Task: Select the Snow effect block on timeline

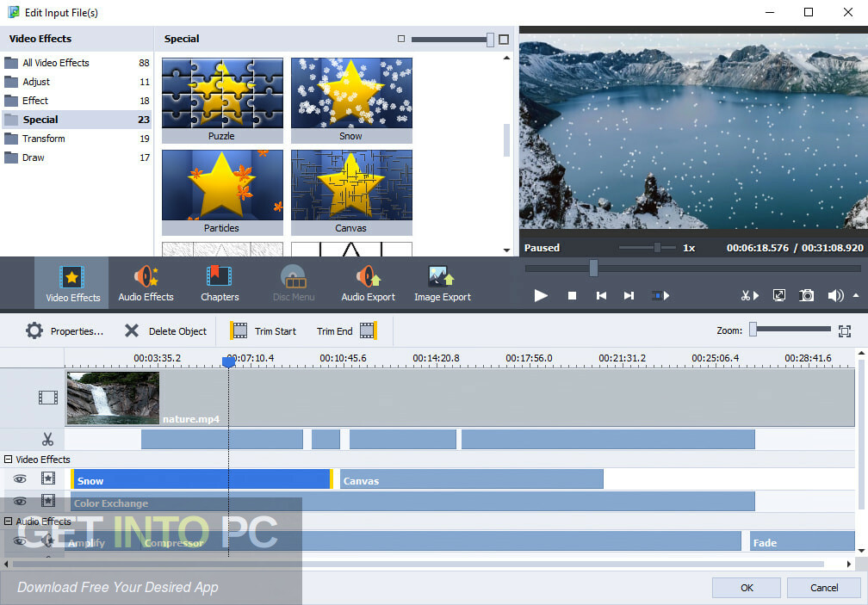Action: 202,479
